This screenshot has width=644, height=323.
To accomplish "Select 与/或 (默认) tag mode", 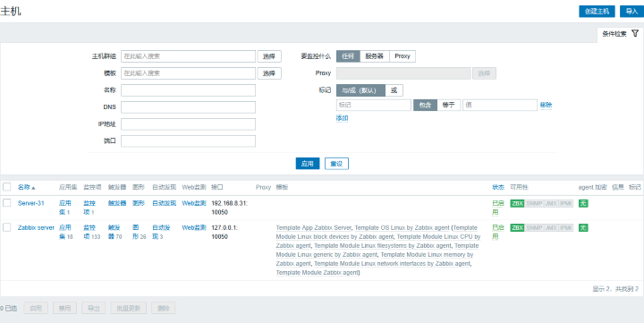I will point(360,90).
